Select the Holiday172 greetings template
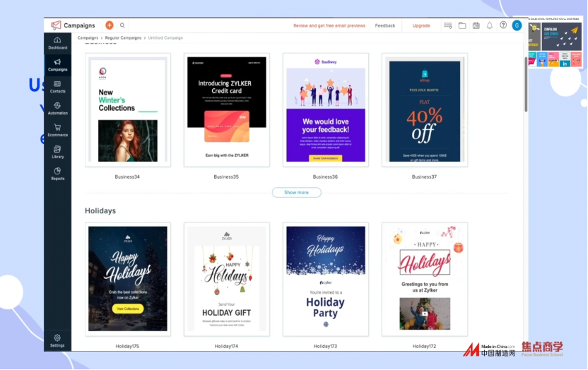 pos(425,279)
